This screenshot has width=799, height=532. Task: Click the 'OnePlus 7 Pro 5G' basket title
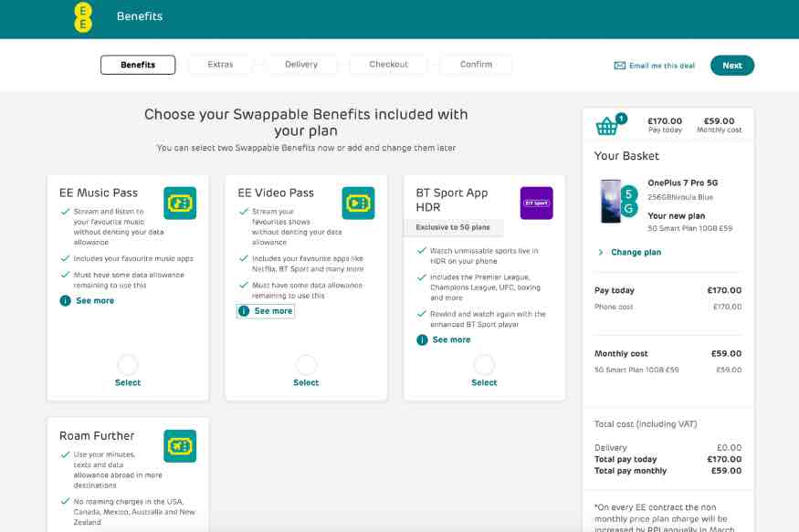[x=682, y=183]
